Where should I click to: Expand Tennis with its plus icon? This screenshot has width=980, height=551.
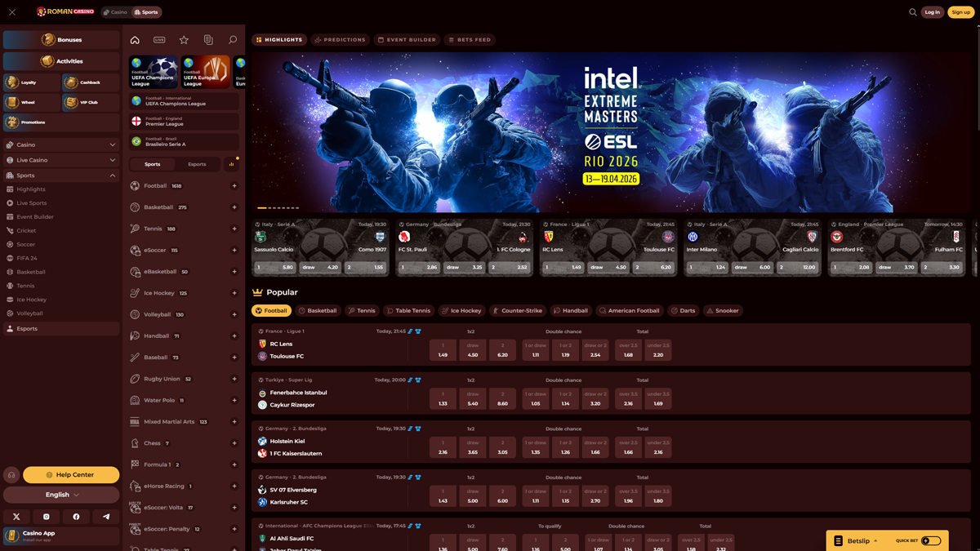[234, 229]
